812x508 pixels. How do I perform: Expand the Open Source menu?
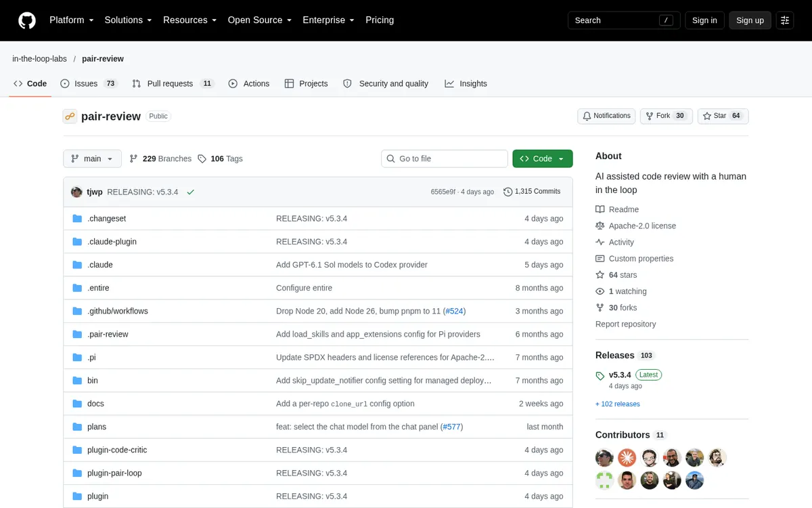[260, 20]
